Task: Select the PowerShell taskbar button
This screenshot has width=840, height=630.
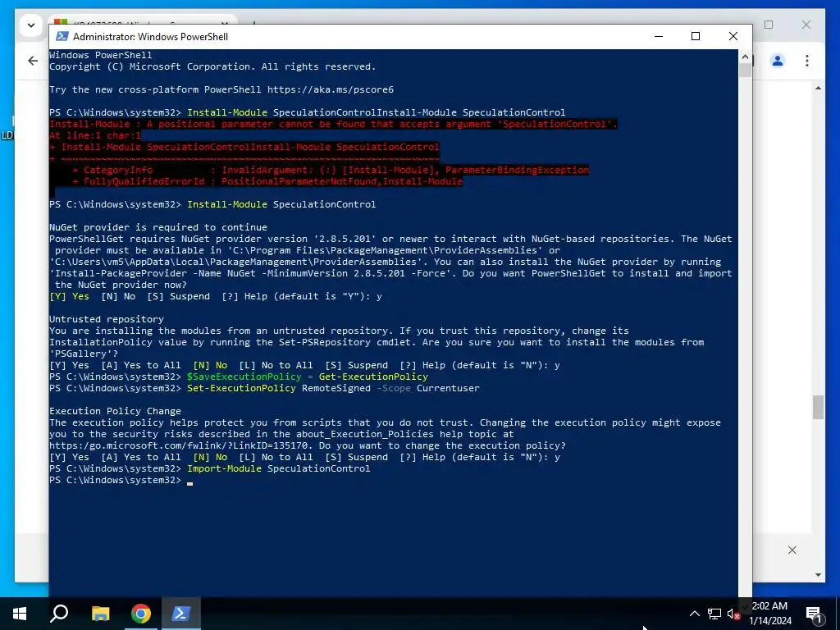Action: click(x=181, y=614)
